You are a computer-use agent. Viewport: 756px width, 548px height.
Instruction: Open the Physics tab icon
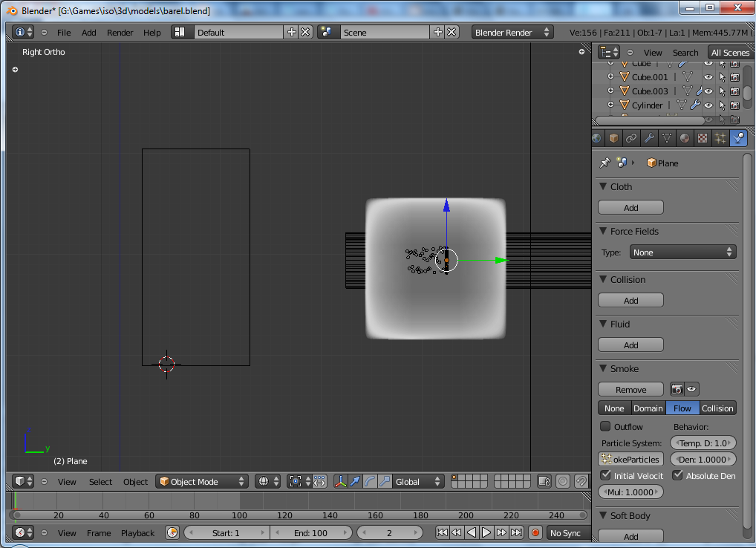point(738,138)
